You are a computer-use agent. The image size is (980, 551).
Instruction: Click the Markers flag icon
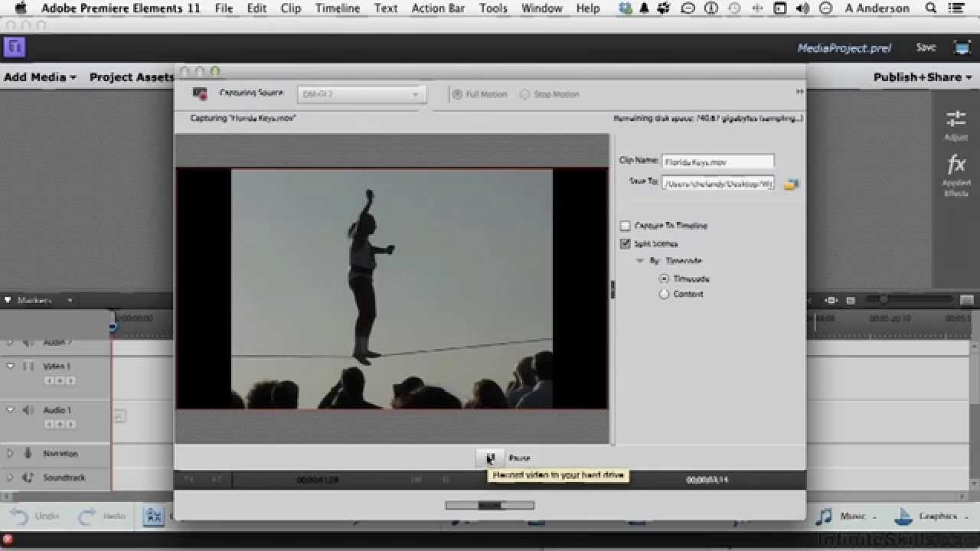(x=8, y=300)
